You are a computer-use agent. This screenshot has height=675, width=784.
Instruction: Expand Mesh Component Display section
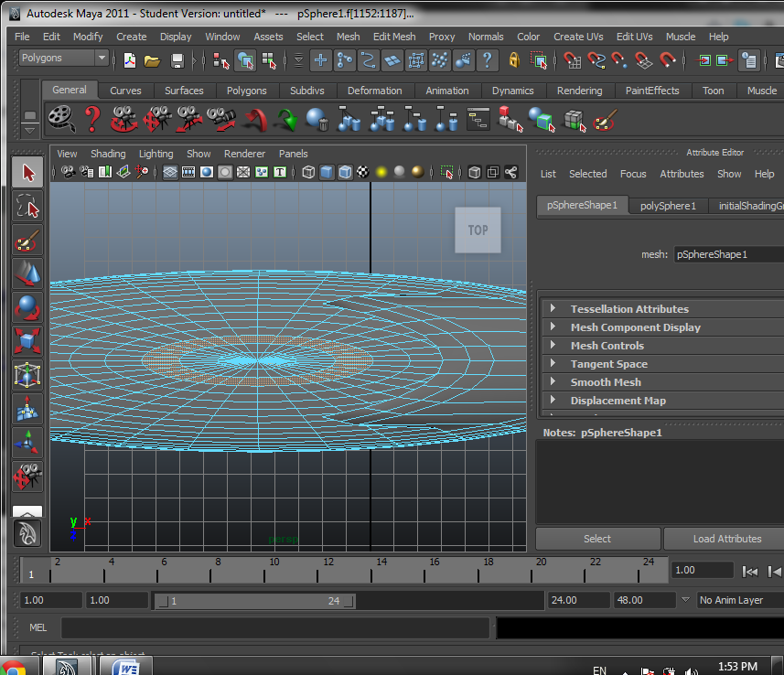(552, 327)
